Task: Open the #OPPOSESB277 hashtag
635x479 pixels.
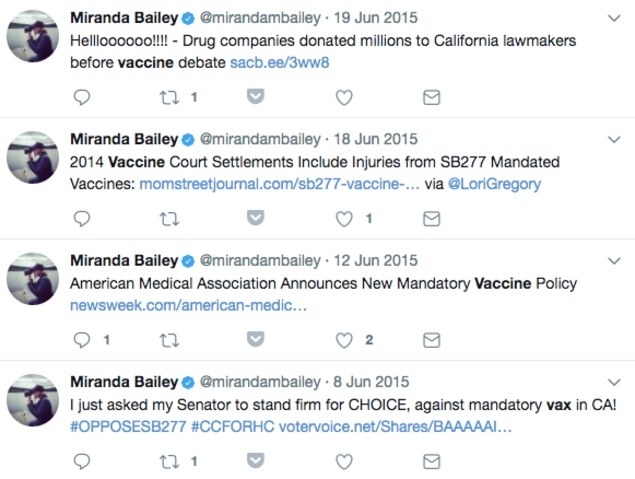Action: coord(128,426)
